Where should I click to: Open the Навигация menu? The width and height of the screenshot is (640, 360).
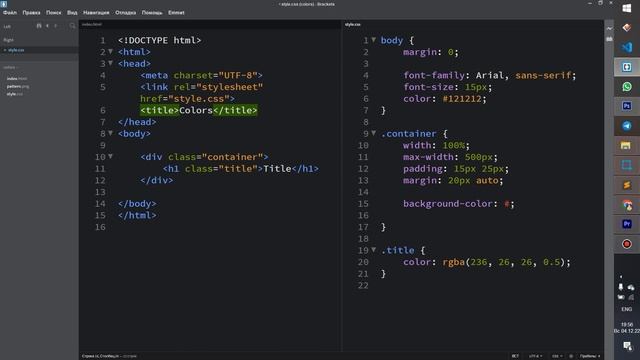coord(96,13)
